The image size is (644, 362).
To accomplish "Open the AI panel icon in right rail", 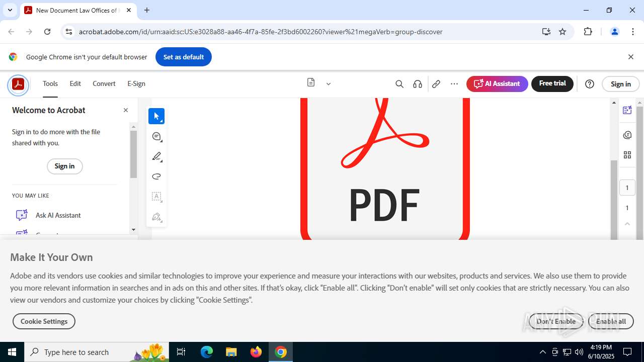I will pos(627,110).
